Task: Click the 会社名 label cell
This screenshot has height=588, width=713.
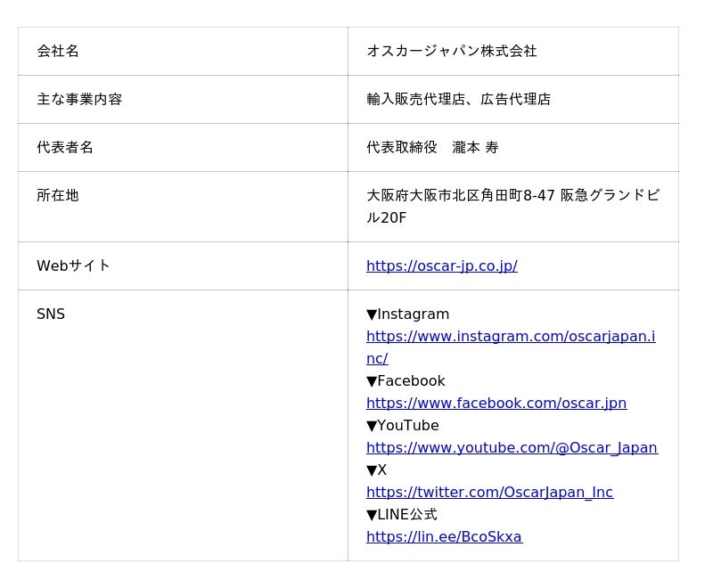Action: point(58,52)
